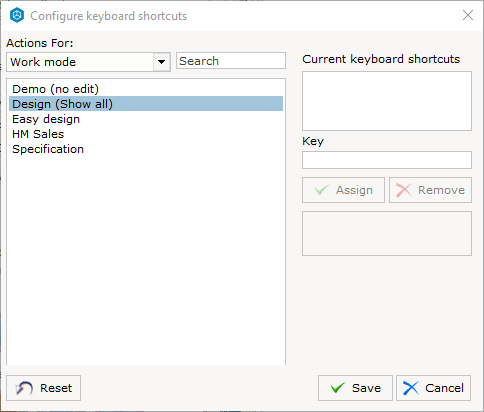Select the Design (Show all) entry

pos(146,104)
